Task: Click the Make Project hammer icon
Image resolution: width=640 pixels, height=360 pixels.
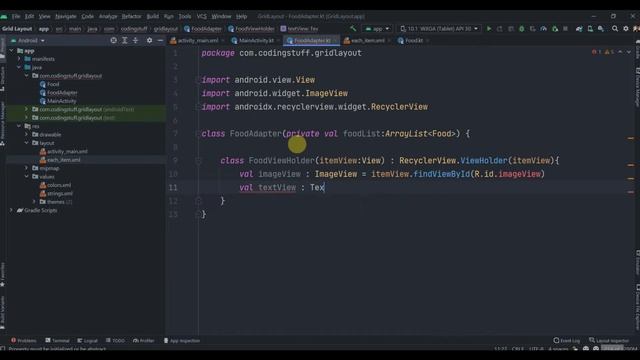Action: [x=353, y=29]
